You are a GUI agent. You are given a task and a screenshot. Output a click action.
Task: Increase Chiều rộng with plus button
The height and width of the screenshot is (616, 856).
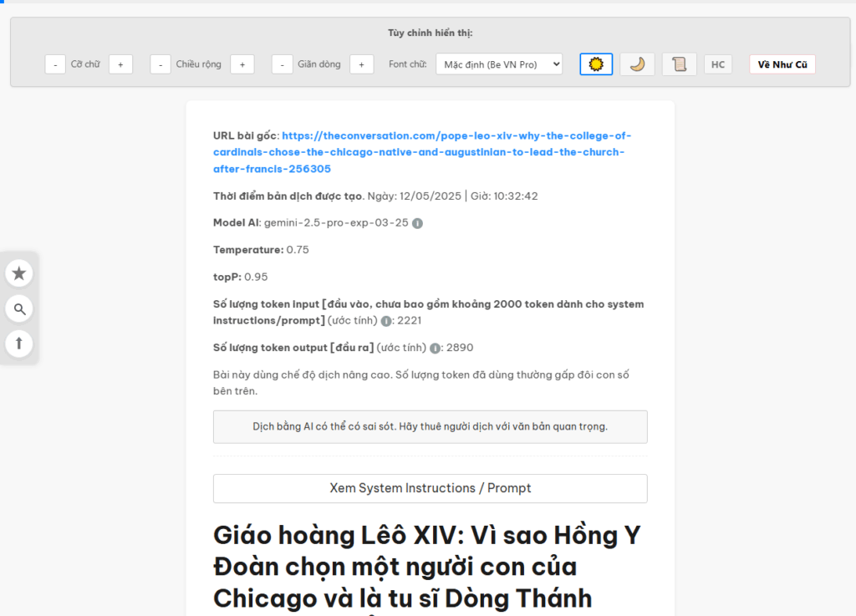click(242, 64)
